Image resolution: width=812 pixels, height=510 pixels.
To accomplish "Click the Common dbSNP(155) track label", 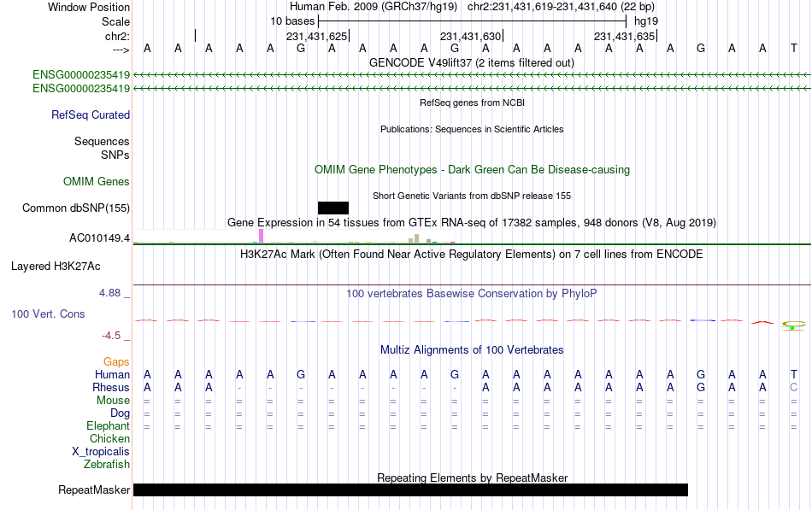I will coord(76,208).
